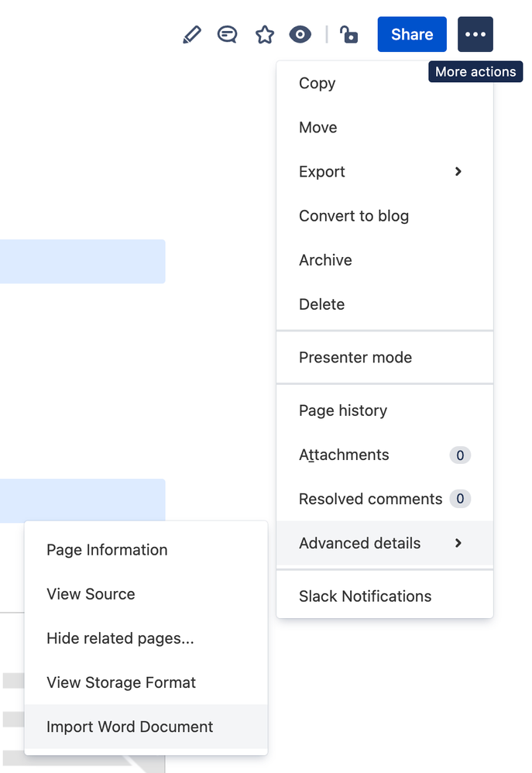Open comments via the speech bubble icon

[227, 34]
